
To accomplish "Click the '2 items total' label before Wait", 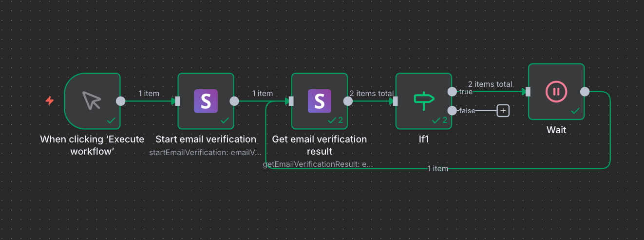I will [x=490, y=84].
